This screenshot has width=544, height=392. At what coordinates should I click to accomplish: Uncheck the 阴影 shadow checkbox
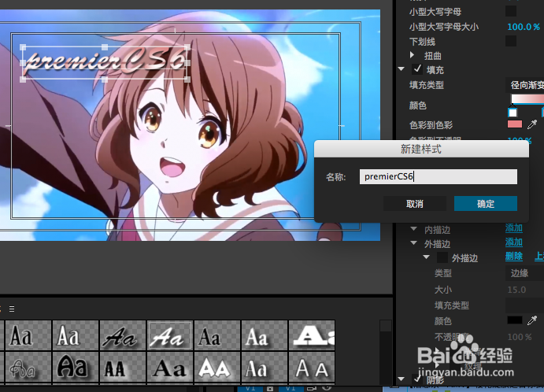pyautogui.click(x=417, y=379)
